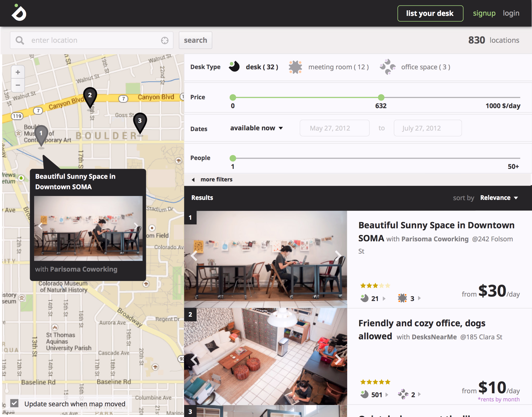Click the magnifier icon in location box
The width and height of the screenshot is (532, 417).
click(x=20, y=40)
